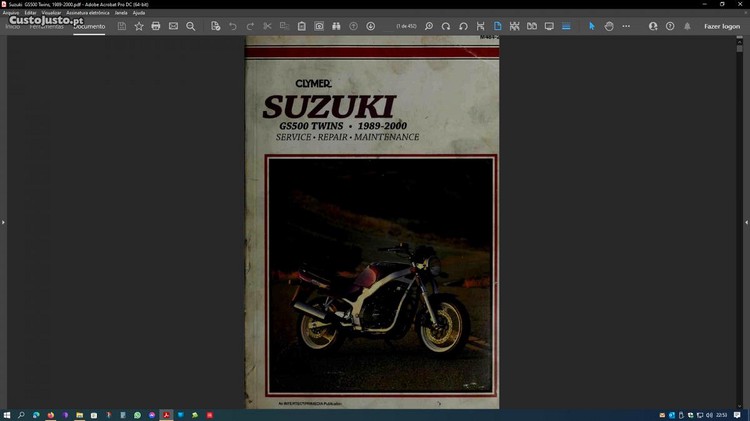Expand the left navigation pane arrow
The height and width of the screenshot is (421, 750).
tap(3, 222)
